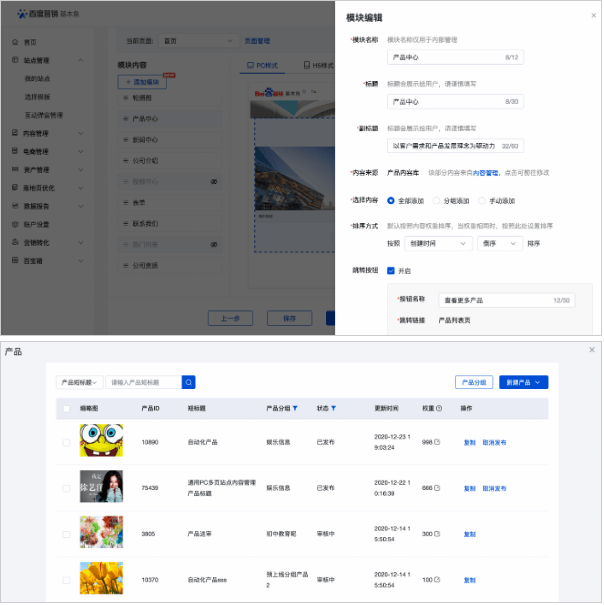Click the monitor icon on the PC样式 tab
Viewport: 604px width, 605px height.
click(x=250, y=65)
